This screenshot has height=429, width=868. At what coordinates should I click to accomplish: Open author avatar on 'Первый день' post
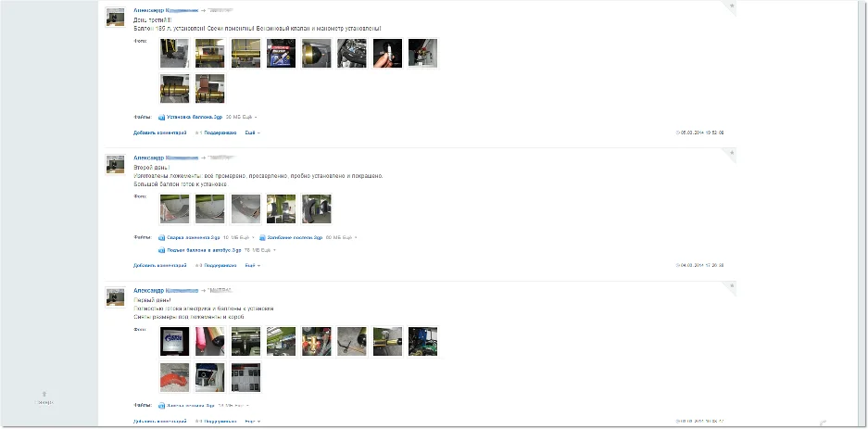[x=115, y=297]
